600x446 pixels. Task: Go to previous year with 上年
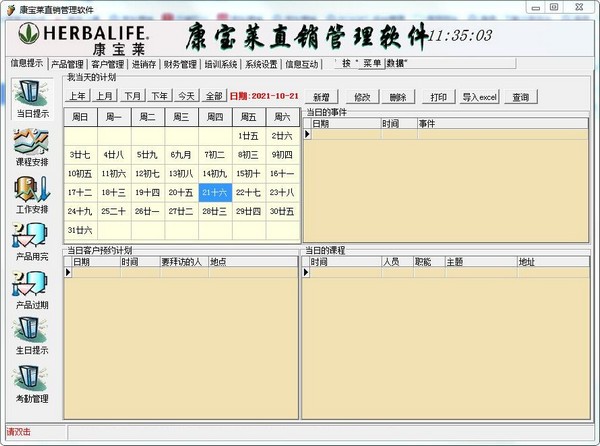(77, 96)
